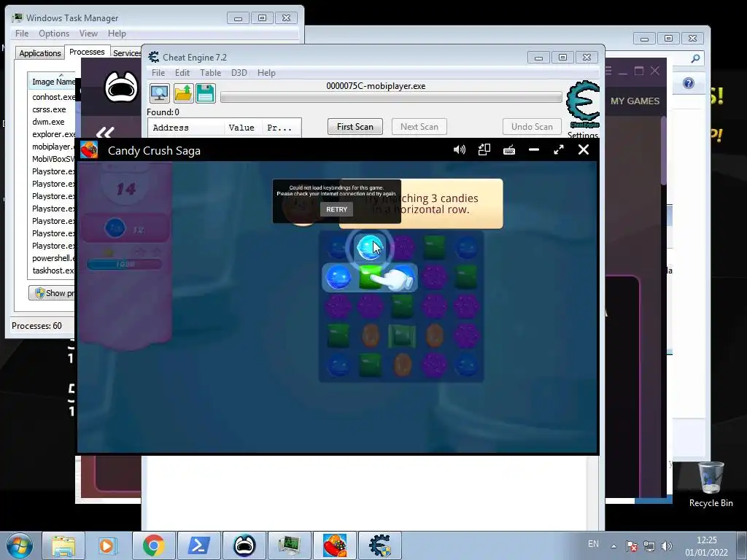Show hidden tray icons arrow
The width and height of the screenshot is (747, 560).
pyautogui.click(x=614, y=546)
